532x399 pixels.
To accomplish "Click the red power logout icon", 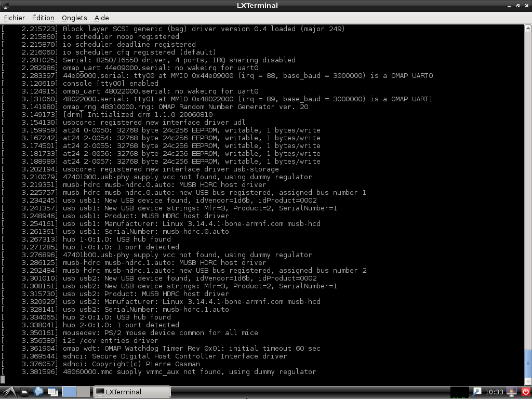I will 525,392.
